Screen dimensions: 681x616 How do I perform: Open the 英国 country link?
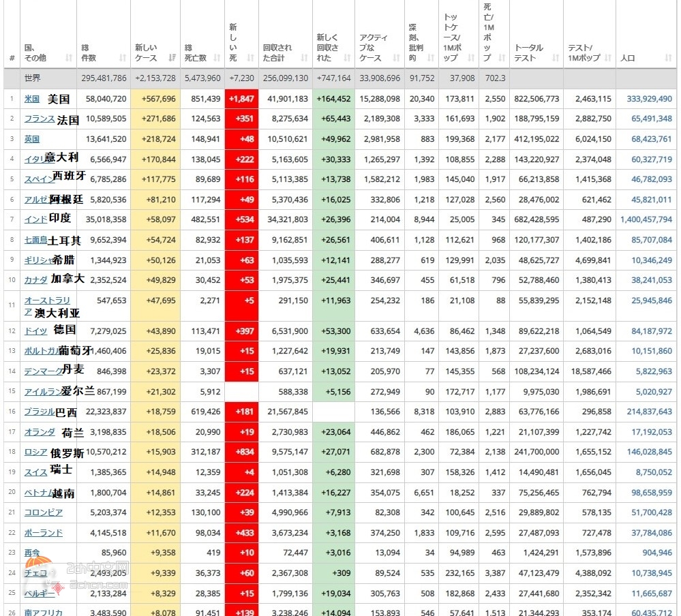(x=32, y=139)
